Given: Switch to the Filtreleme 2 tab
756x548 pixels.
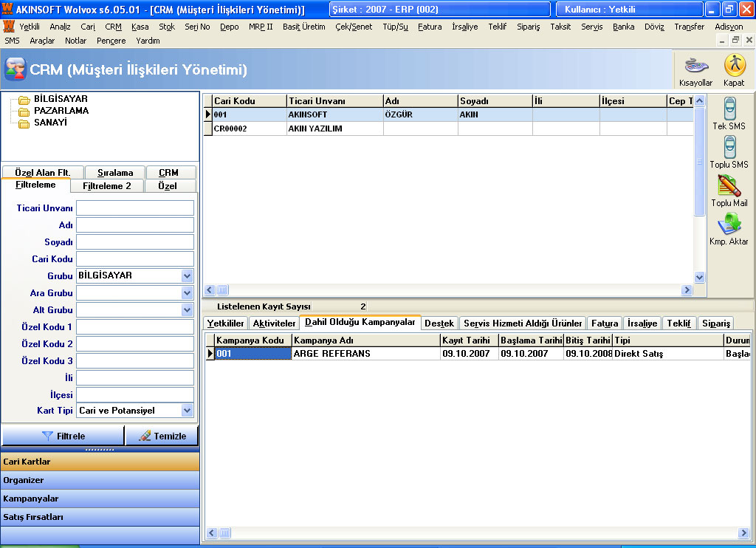Looking at the screenshot, I should pyautogui.click(x=107, y=185).
